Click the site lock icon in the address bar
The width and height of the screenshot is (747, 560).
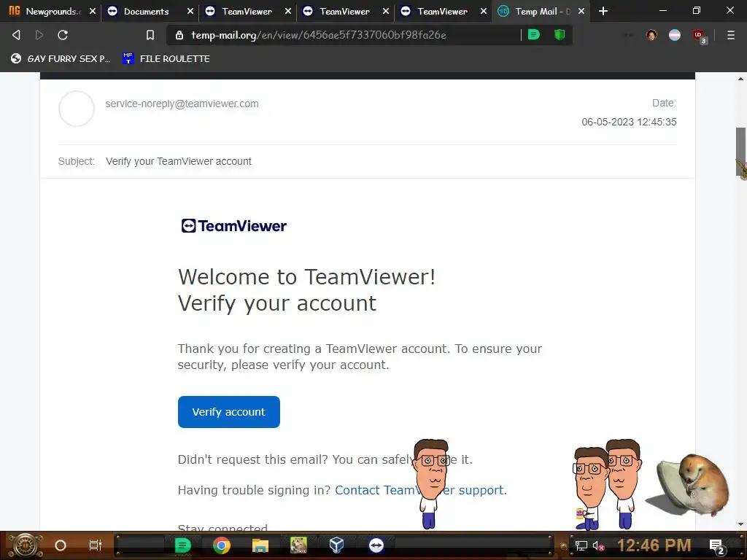point(179,35)
